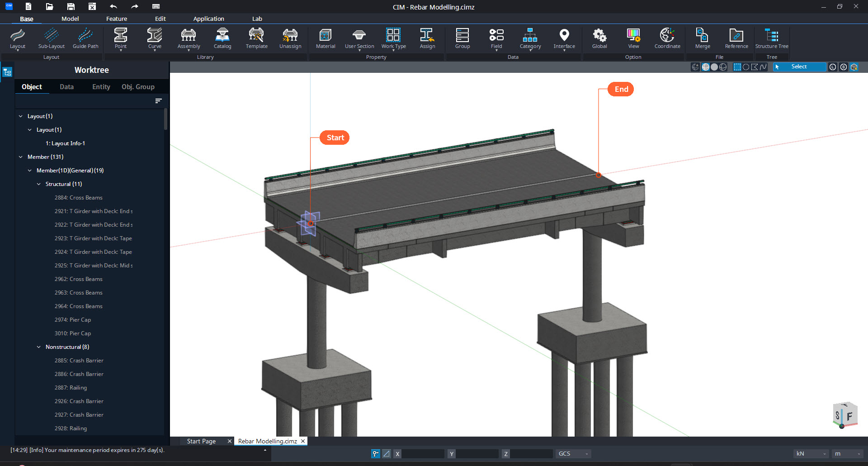Open the Category data tool
Image resolution: width=868 pixels, height=466 pixels.
[x=530, y=39]
